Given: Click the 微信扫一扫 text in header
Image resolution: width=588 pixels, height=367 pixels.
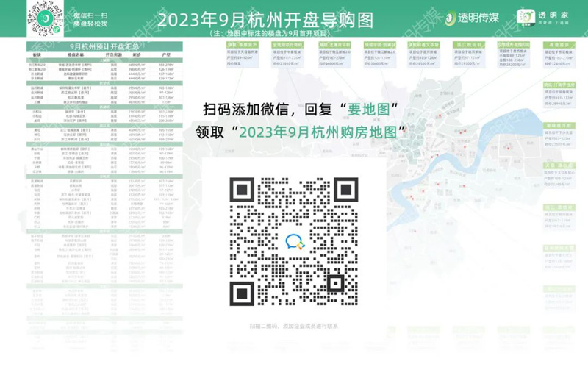Looking at the screenshot, I should 90,15.
